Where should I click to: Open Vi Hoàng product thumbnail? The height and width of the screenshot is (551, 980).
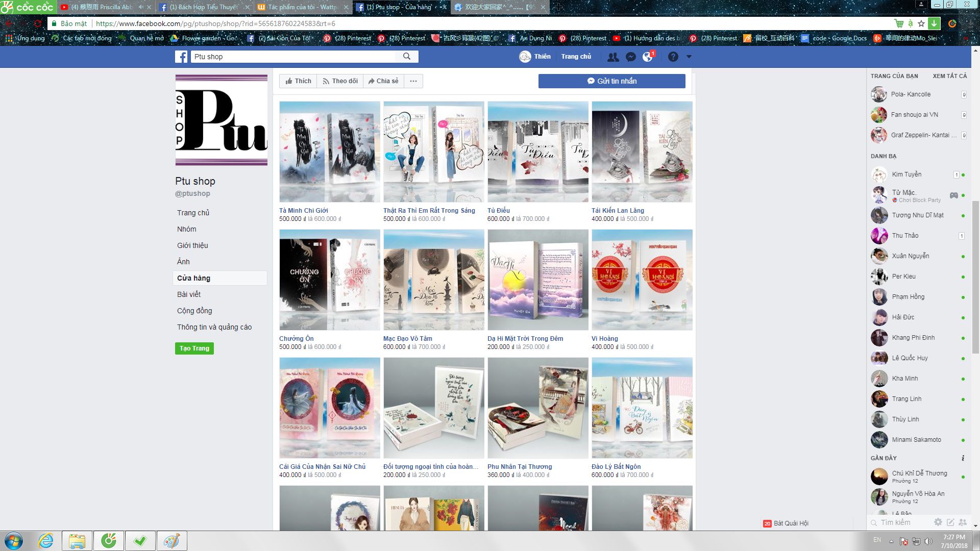(642, 280)
